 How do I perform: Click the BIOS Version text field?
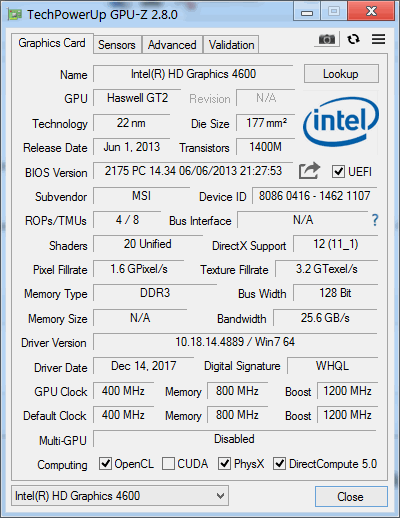click(x=193, y=171)
